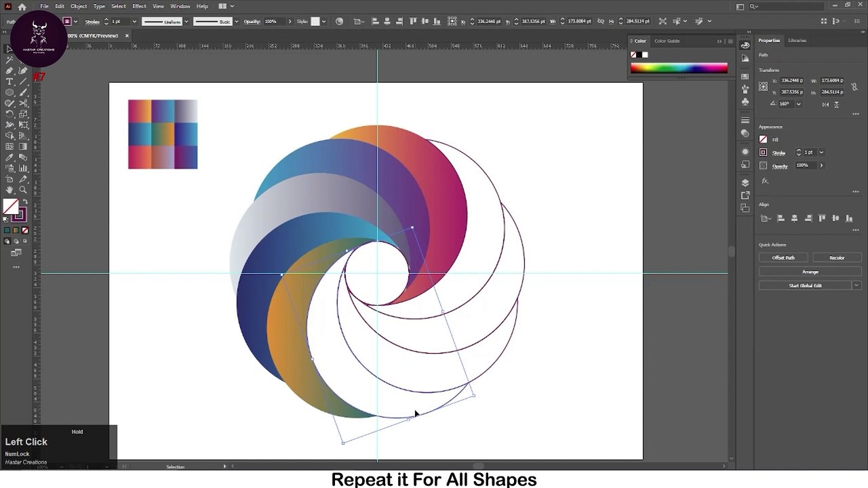The height and width of the screenshot is (488, 868).
Task: Open the Color panel palette icon in dock
Action: (x=745, y=45)
